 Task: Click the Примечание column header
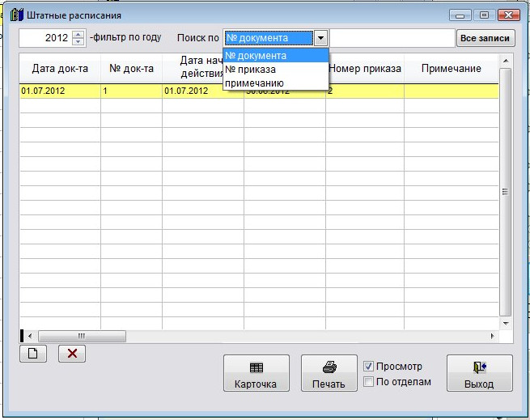pyautogui.click(x=452, y=69)
